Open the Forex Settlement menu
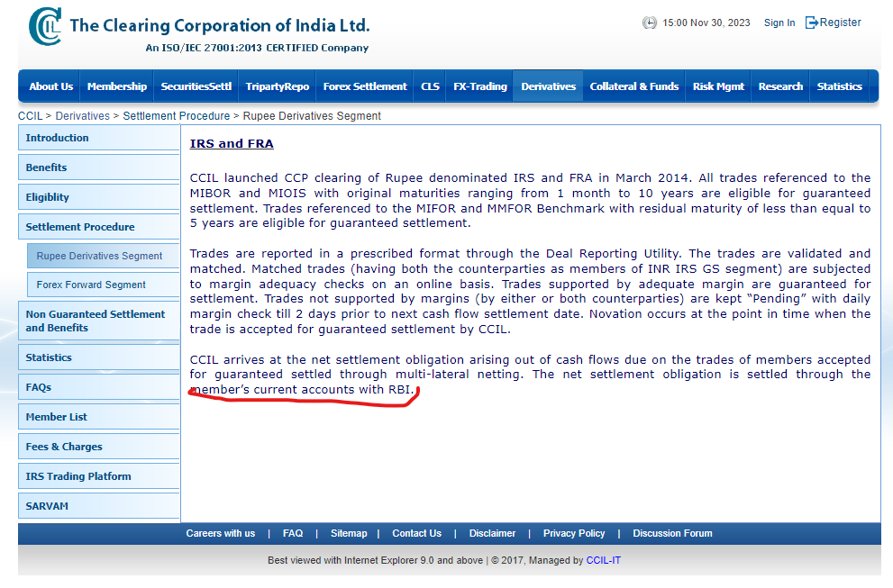The height and width of the screenshot is (588, 893). 365,86
